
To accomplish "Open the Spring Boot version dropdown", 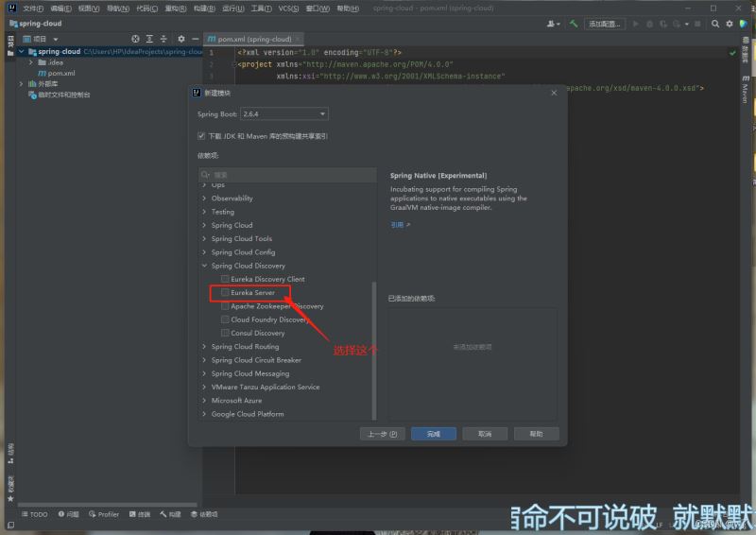I will pyautogui.click(x=283, y=113).
